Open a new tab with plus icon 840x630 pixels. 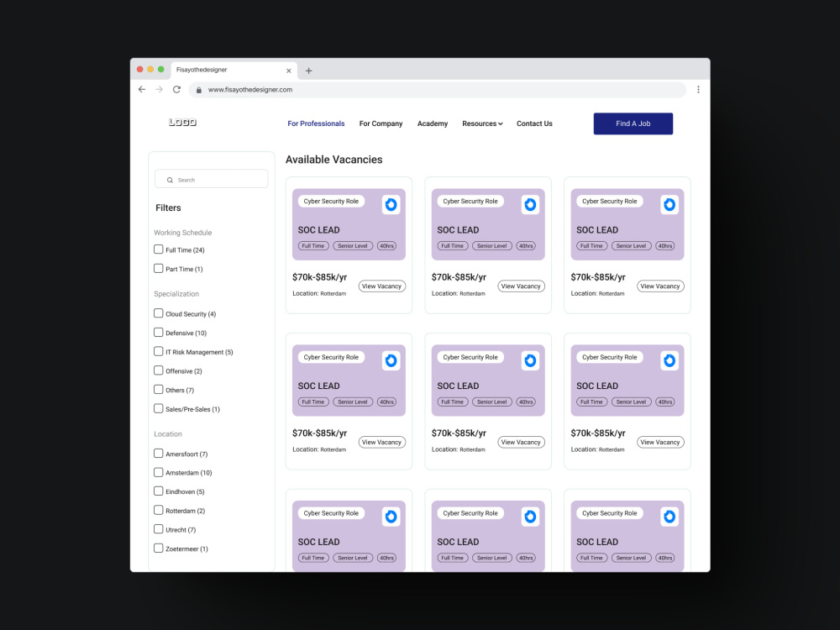pyautogui.click(x=308, y=71)
